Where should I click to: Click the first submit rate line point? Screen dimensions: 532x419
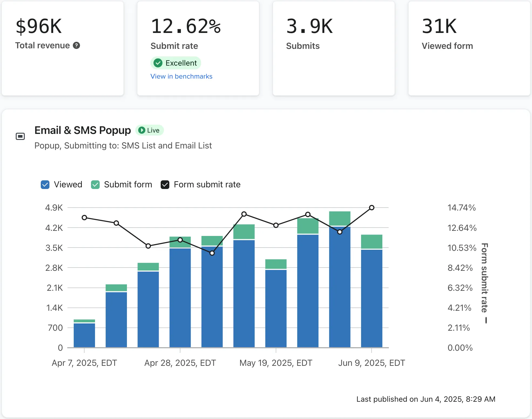(84, 218)
